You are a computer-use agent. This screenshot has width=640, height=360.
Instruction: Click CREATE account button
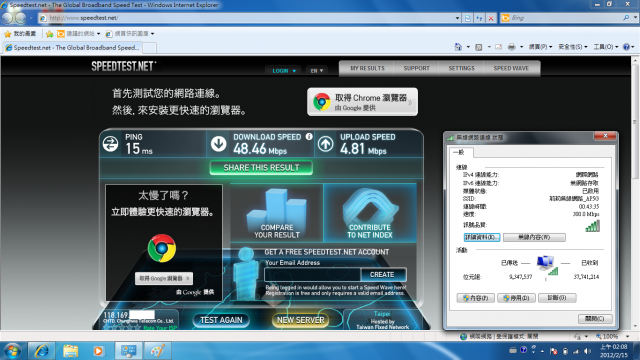pyautogui.click(x=382, y=275)
